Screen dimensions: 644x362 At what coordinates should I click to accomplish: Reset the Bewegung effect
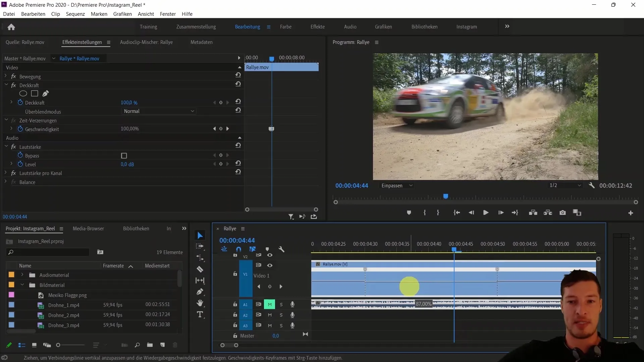click(238, 75)
